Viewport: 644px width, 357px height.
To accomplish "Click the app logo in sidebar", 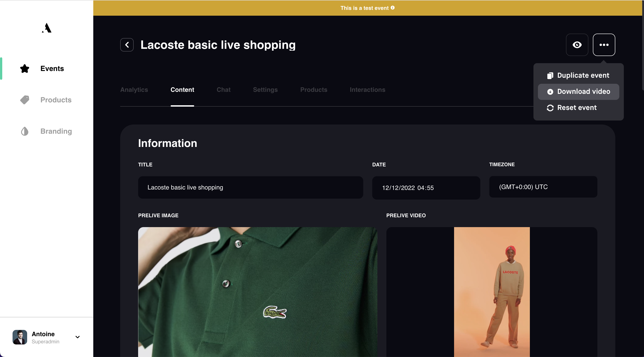I will coord(47,28).
